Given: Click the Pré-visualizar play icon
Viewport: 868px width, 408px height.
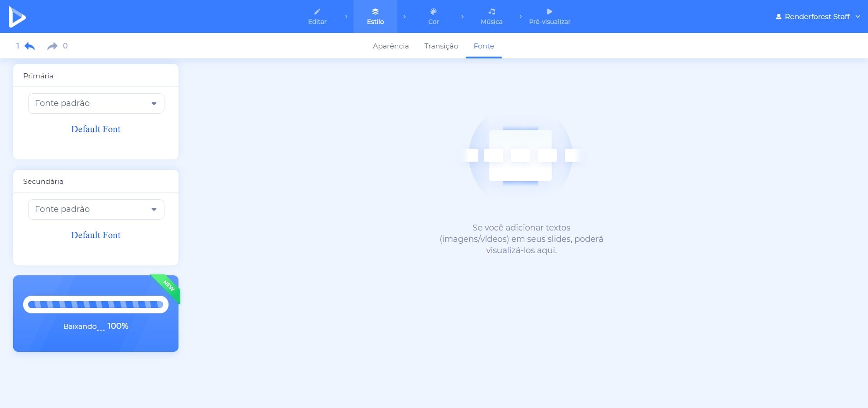Looking at the screenshot, I should click(x=550, y=11).
